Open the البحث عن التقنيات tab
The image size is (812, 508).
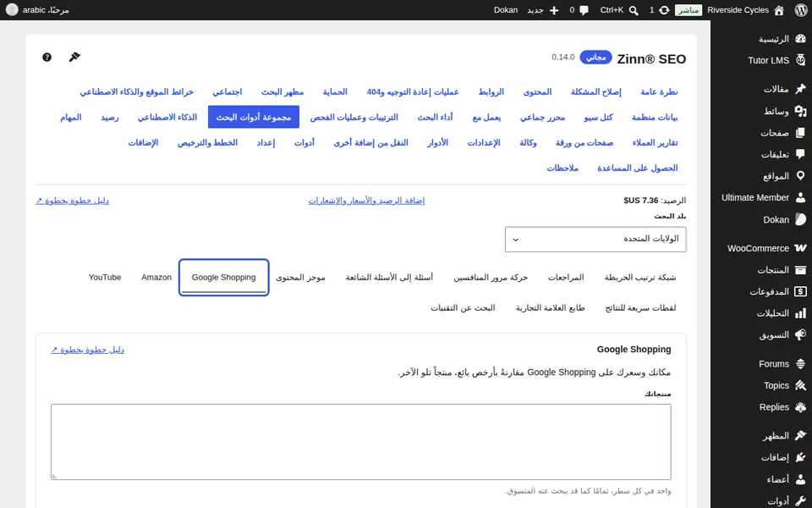point(463,308)
